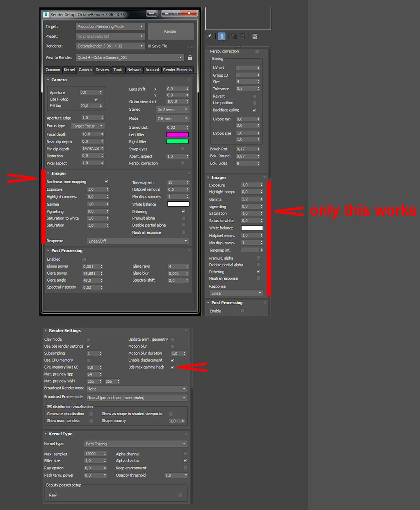
Task: Open the side panel Response Linear dropdown
Action: click(236, 293)
